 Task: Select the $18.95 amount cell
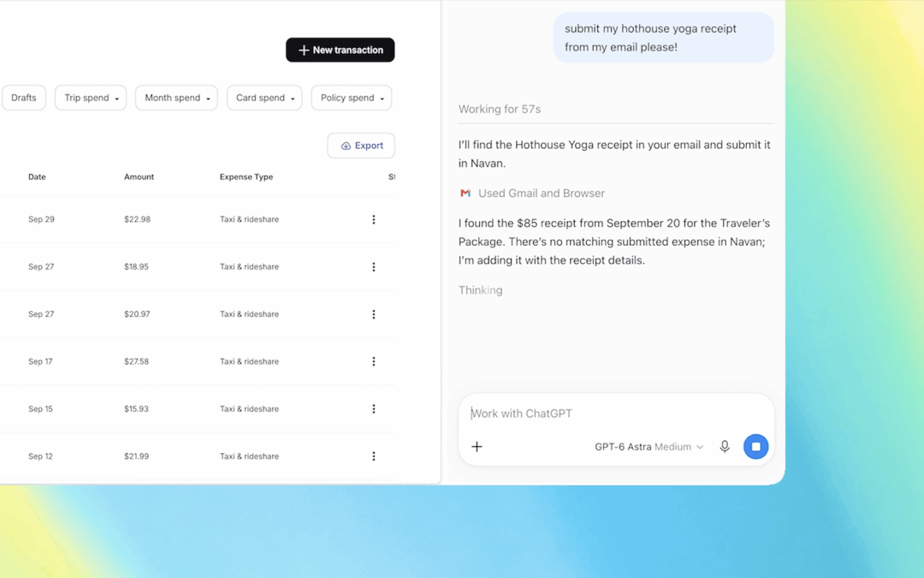click(x=136, y=266)
